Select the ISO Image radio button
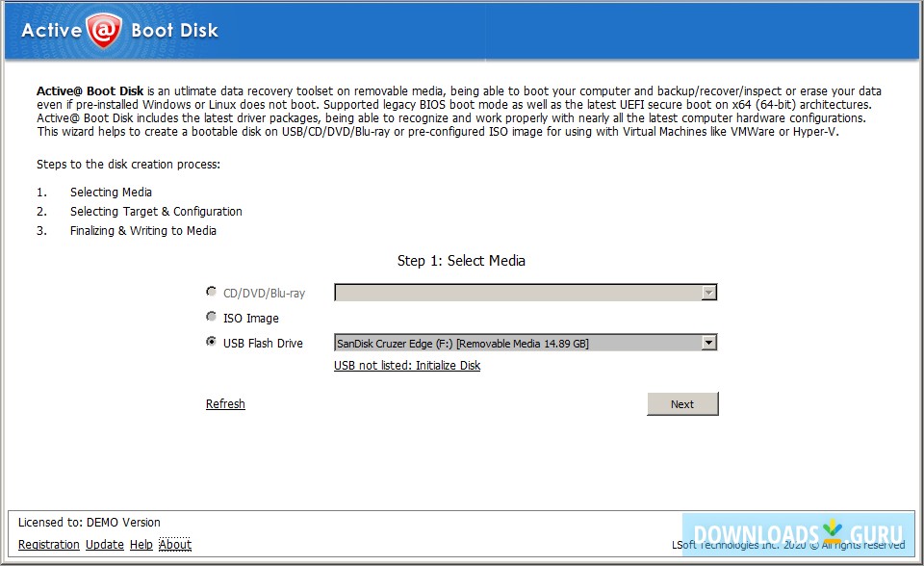The image size is (924, 566). (x=212, y=316)
